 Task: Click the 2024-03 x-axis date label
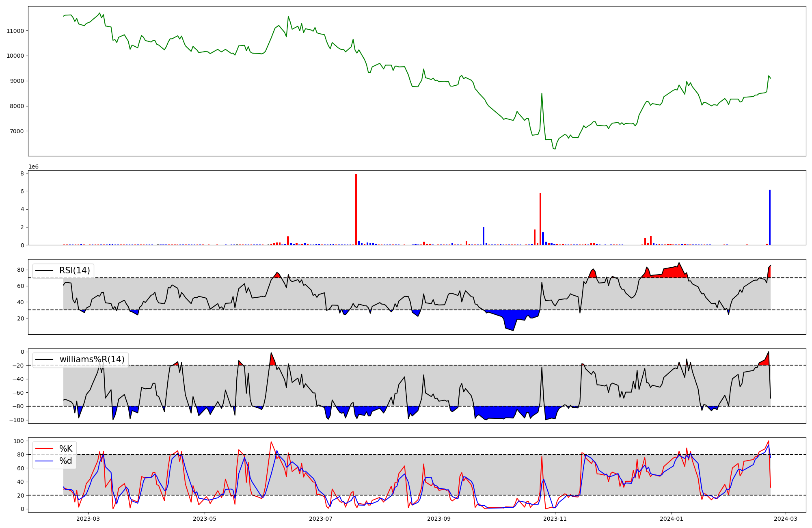click(x=786, y=519)
